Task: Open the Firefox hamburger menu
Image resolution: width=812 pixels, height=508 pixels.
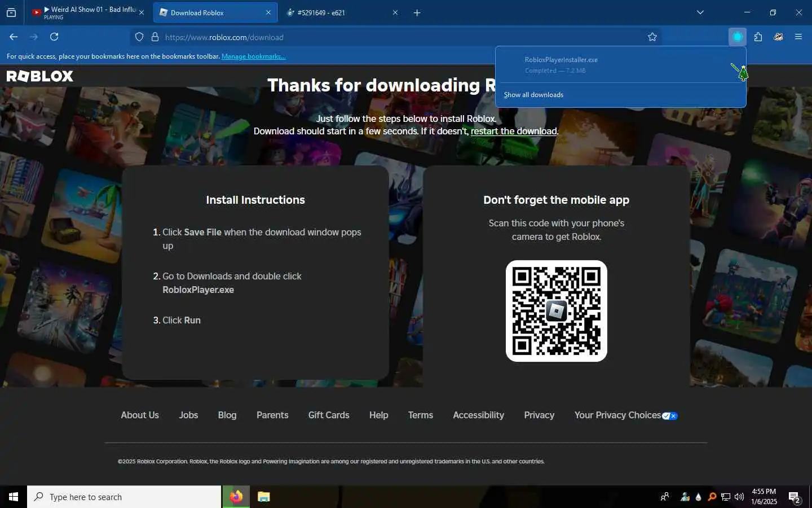Action: (798, 37)
